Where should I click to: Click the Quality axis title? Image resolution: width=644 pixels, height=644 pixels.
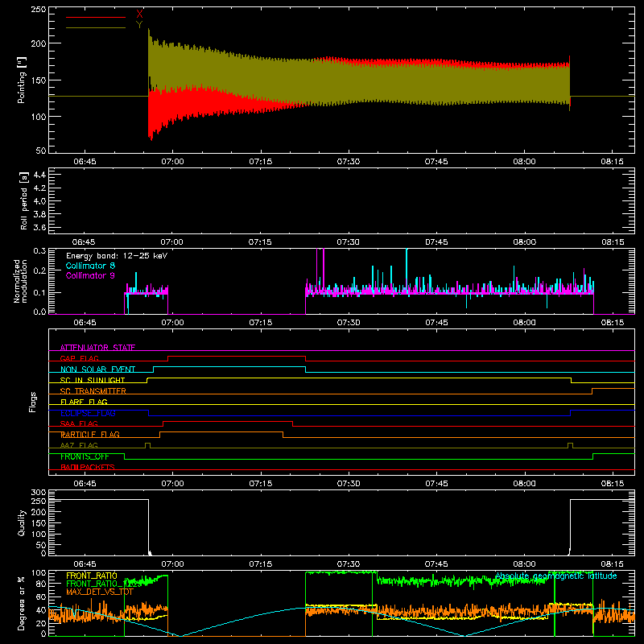point(22,522)
